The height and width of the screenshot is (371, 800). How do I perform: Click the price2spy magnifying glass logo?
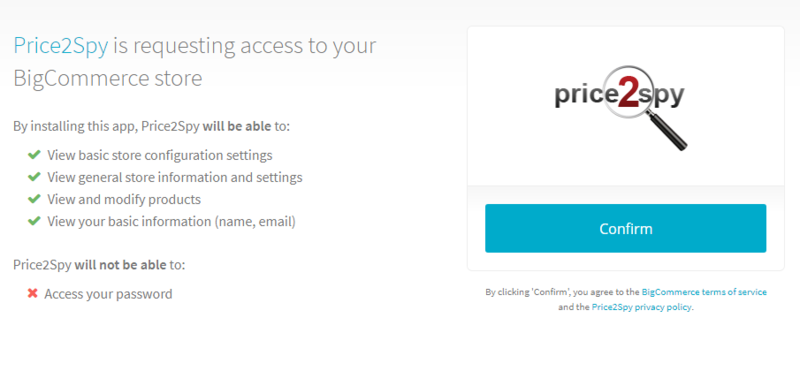click(620, 107)
